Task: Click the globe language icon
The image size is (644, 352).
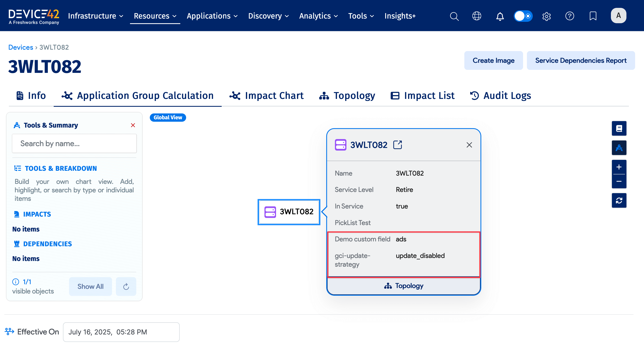Action: pyautogui.click(x=476, y=16)
